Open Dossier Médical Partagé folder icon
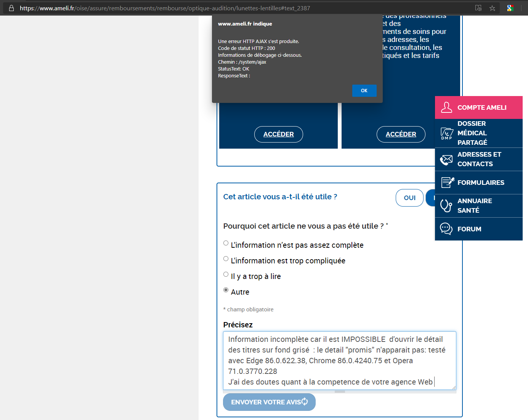This screenshot has width=528, height=420. point(446,133)
